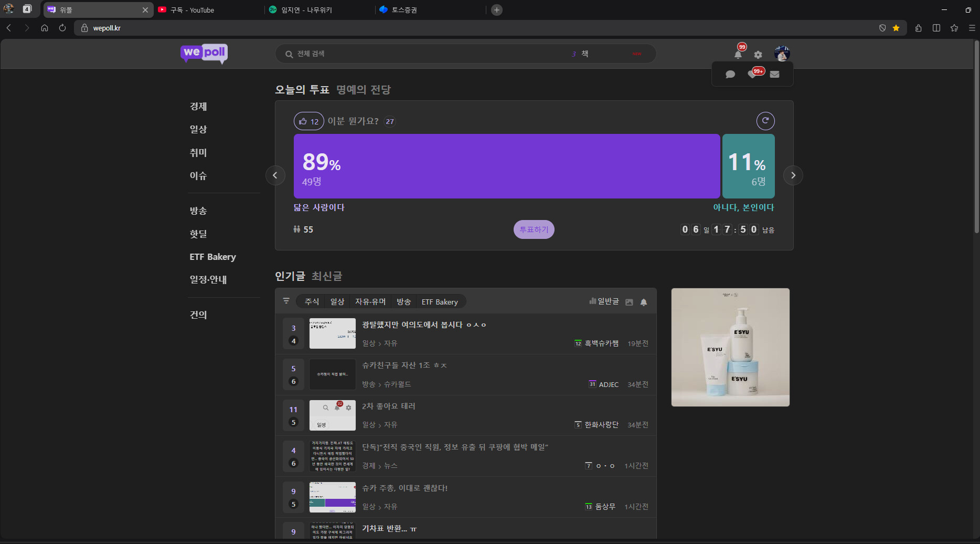980x544 pixels.
Task: Switch to the 최신글 tab
Action: point(327,276)
